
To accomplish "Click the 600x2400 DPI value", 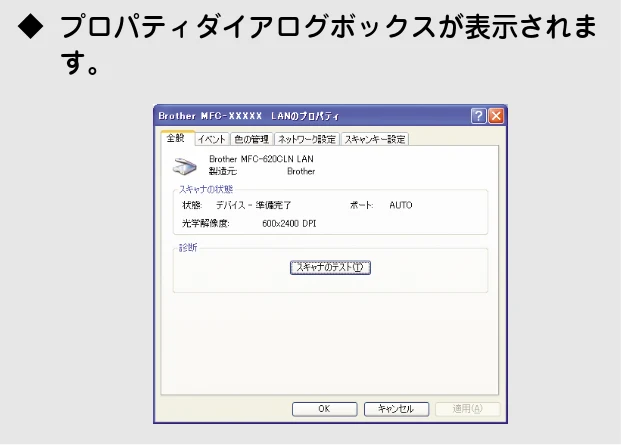I will pyautogui.click(x=289, y=224).
